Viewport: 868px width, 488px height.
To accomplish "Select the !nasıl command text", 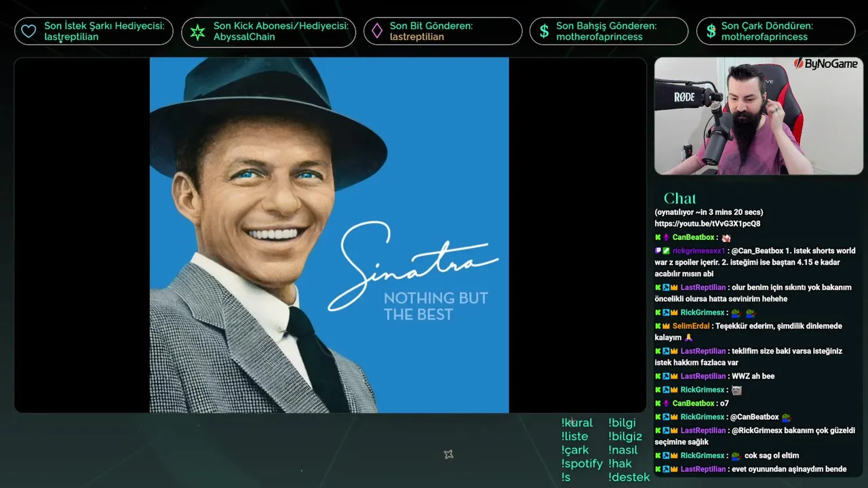I will [x=623, y=450].
